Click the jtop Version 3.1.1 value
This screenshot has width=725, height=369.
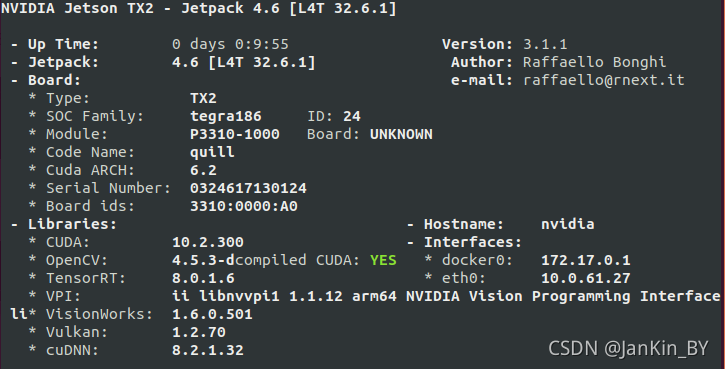545,44
